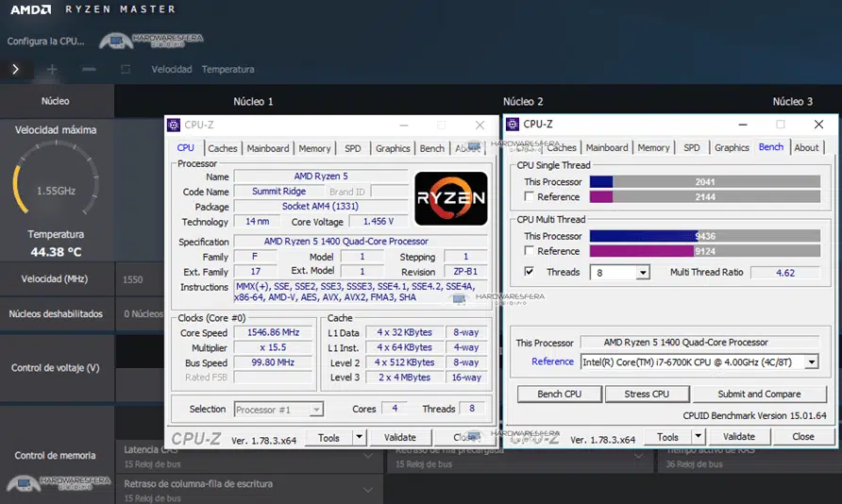Click the Socket AM4 (1331) package value
This screenshot has height=504, width=842.
click(321, 206)
